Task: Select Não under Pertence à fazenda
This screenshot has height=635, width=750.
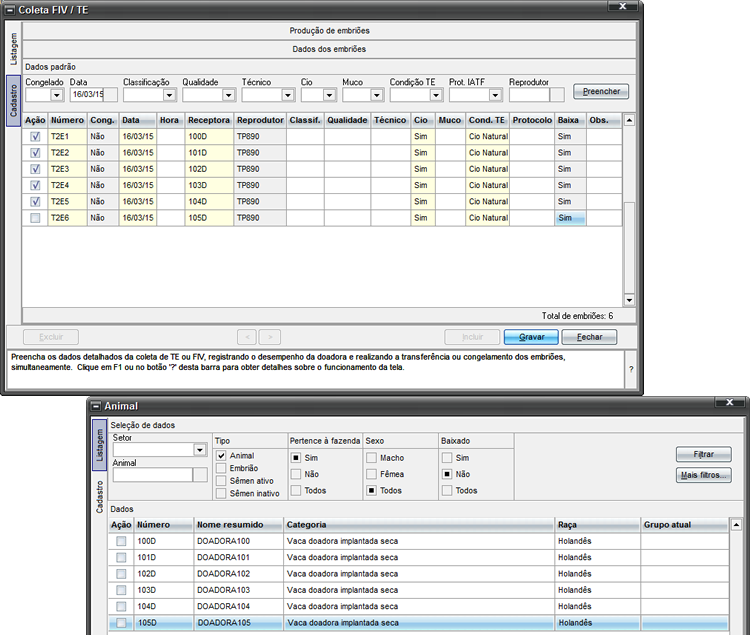Action: click(x=296, y=474)
